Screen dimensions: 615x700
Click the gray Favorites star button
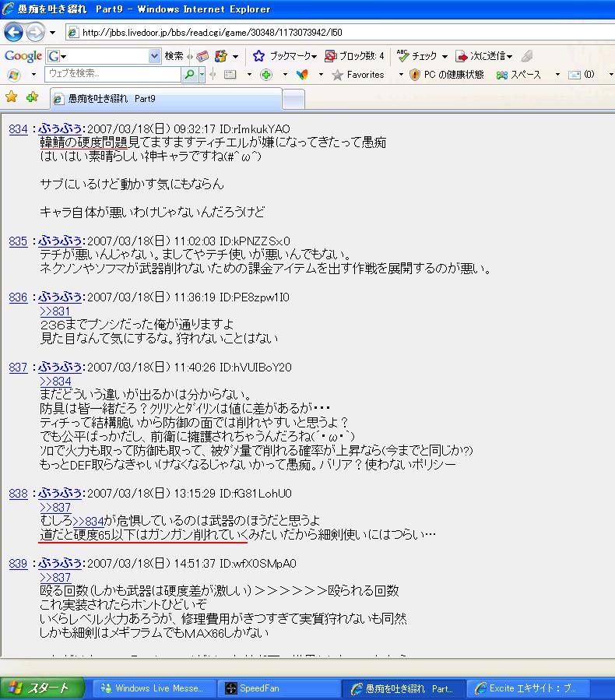[x=358, y=75]
